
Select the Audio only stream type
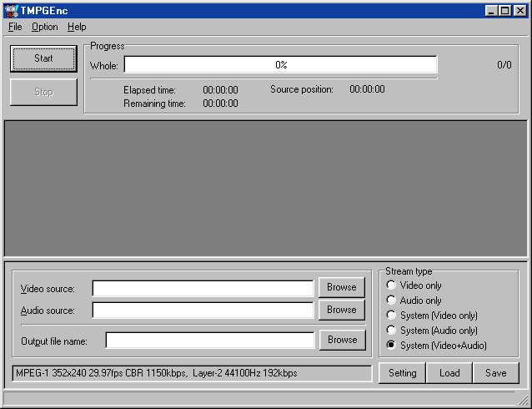[x=391, y=300]
